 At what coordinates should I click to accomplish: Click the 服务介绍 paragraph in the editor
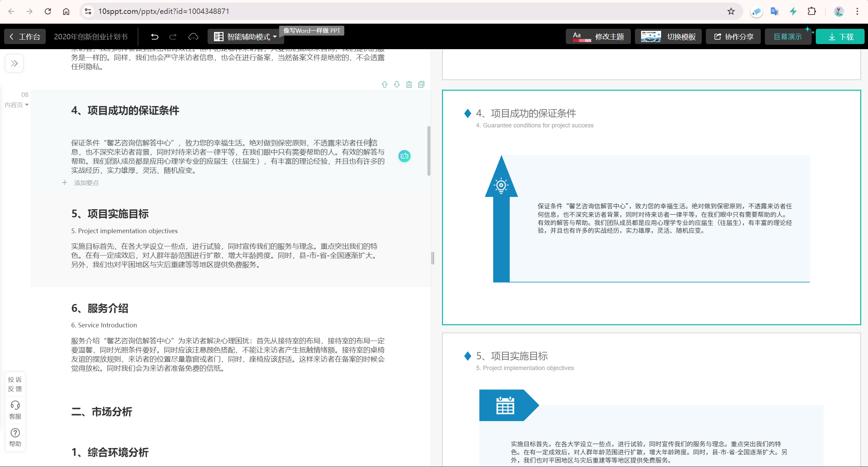[x=228, y=354]
